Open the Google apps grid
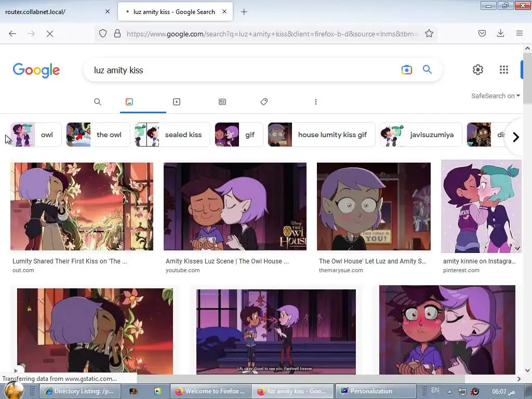This screenshot has height=399, width=532. (x=504, y=70)
